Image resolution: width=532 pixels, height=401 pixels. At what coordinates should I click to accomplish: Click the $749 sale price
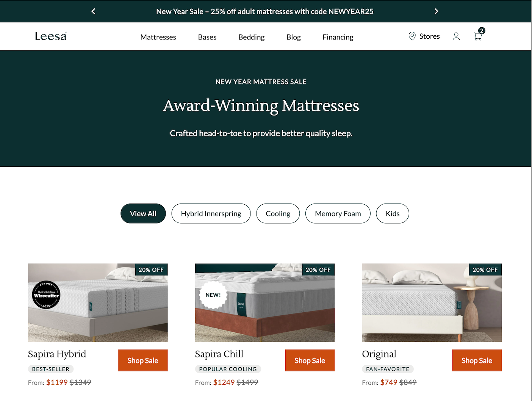click(389, 382)
